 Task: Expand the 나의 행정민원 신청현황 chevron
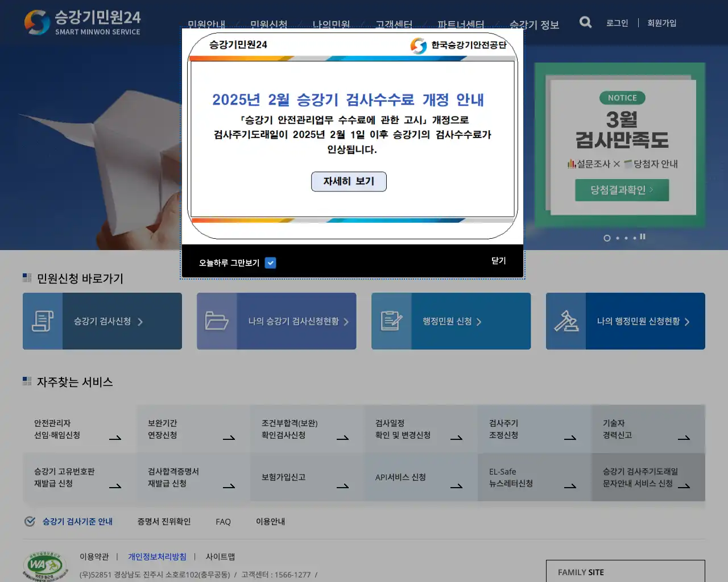(x=686, y=322)
